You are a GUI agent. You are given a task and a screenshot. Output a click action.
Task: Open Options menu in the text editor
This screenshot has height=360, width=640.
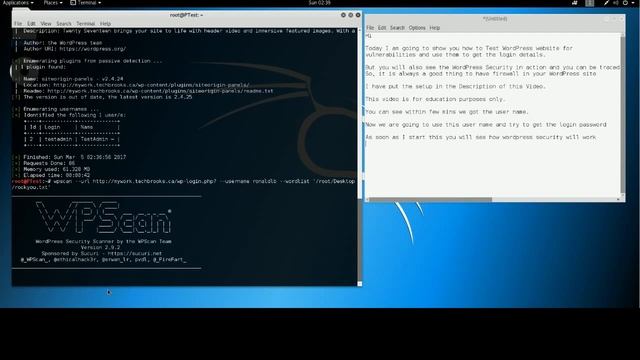pyautogui.click(x=417, y=28)
